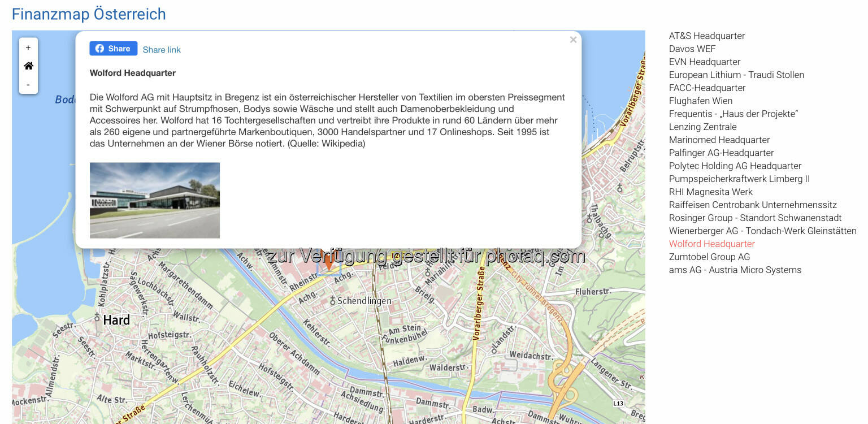This screenshot has height=424, width=868.
Task: Open Lenzing Zentrale location
Action: (x=702, y=127)
